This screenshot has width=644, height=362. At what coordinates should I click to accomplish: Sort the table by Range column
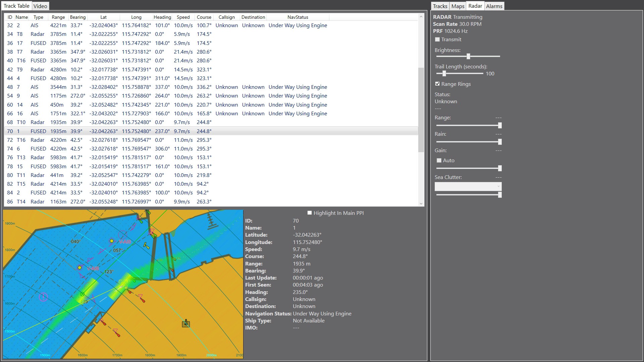(x=58, y=17)
